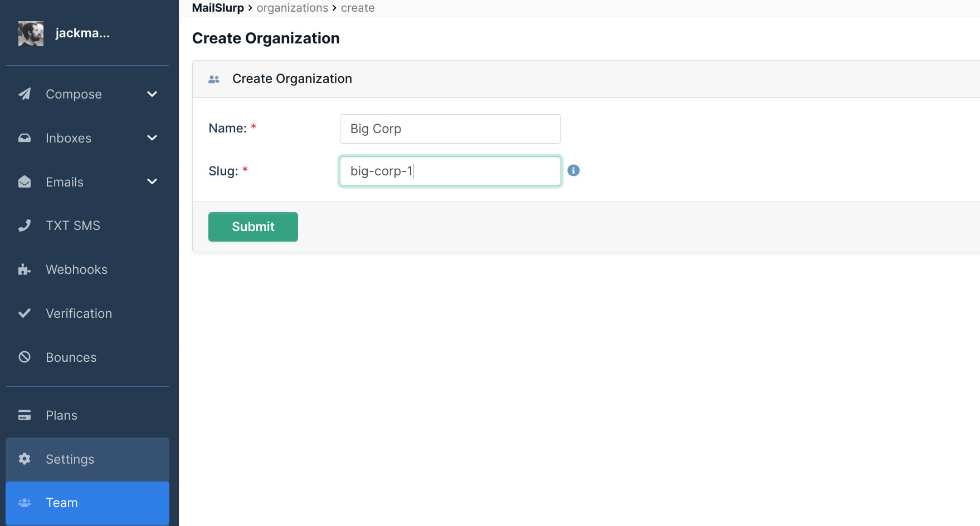
Task: Focus the Name field containing Big Corp
Action: click(x=450, y=129)
